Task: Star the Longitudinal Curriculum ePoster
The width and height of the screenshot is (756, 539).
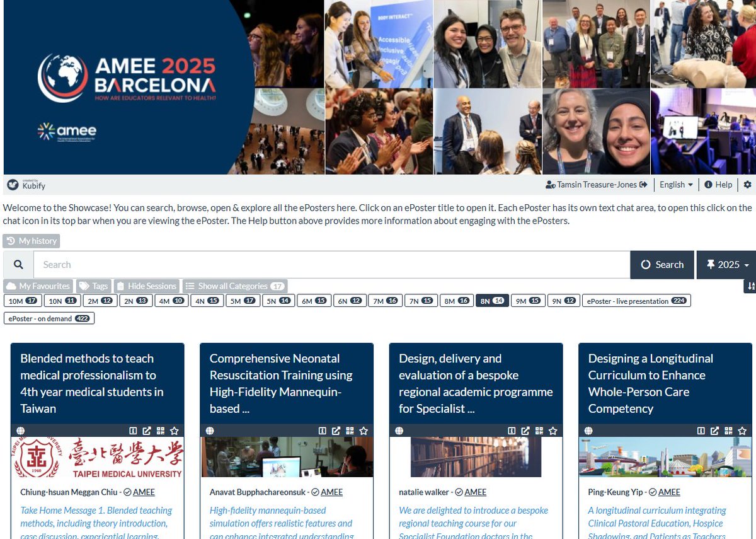Action: tap(742, 431)
